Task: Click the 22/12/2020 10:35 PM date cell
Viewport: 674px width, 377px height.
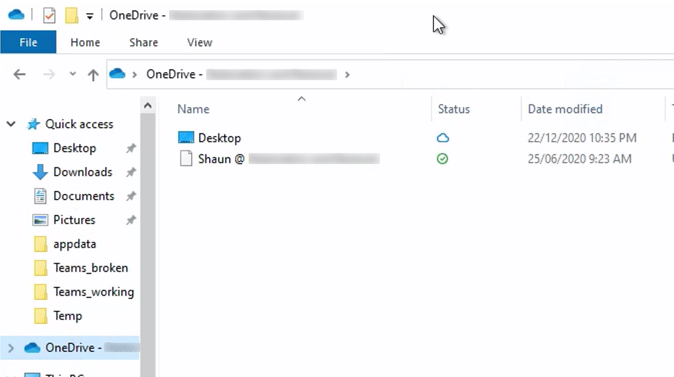Action: click(x=582, y=138)
